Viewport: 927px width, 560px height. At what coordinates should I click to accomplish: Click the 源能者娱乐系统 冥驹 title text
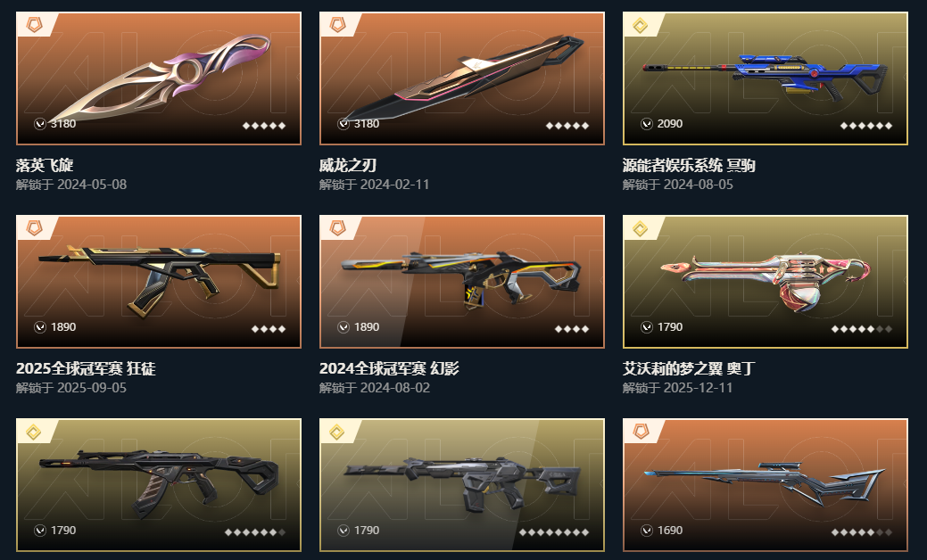pos(689,165)
